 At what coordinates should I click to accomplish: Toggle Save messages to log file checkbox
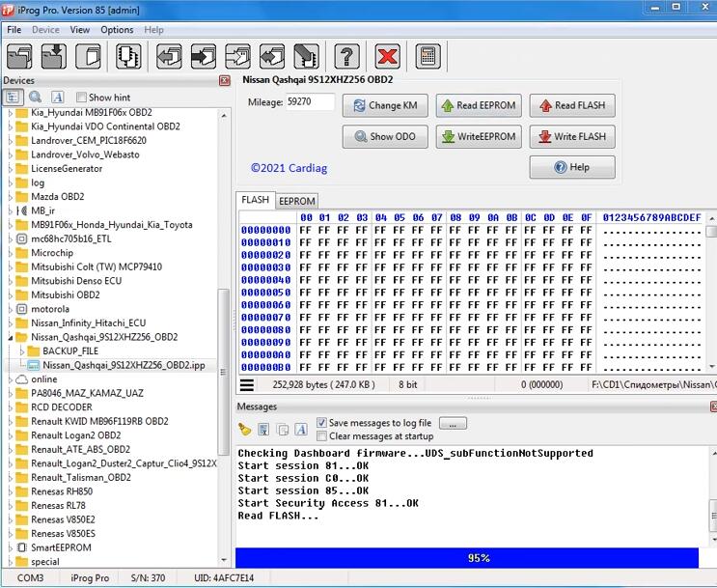pos(321,423)
